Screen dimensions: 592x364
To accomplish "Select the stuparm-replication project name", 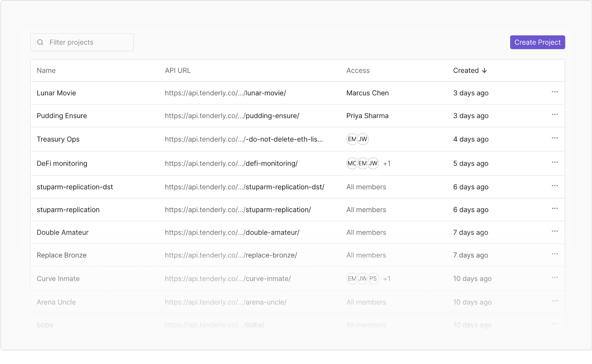I will point(68,209).
